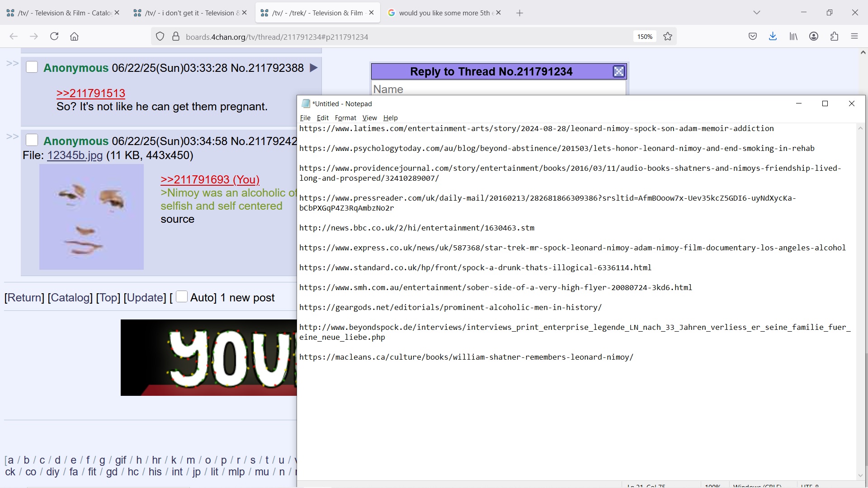Open the /gif/ board link
The width and height of the screenshot is (868, 488).
121,460
